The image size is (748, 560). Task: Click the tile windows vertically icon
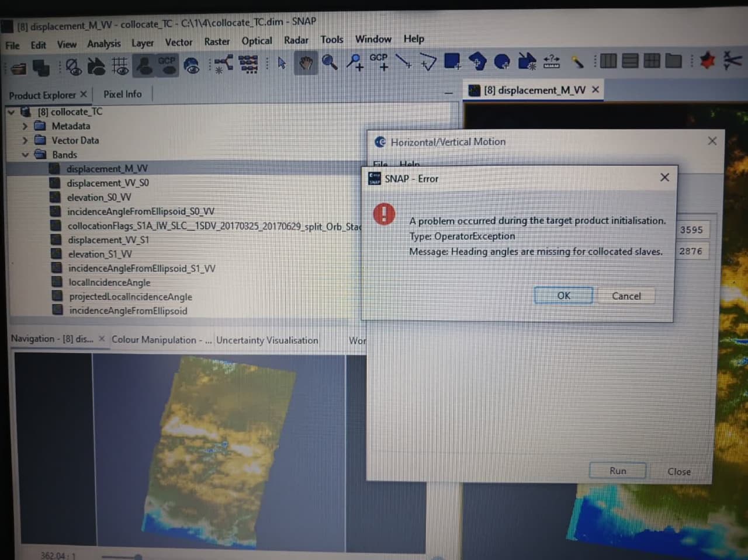coord(630,61)
